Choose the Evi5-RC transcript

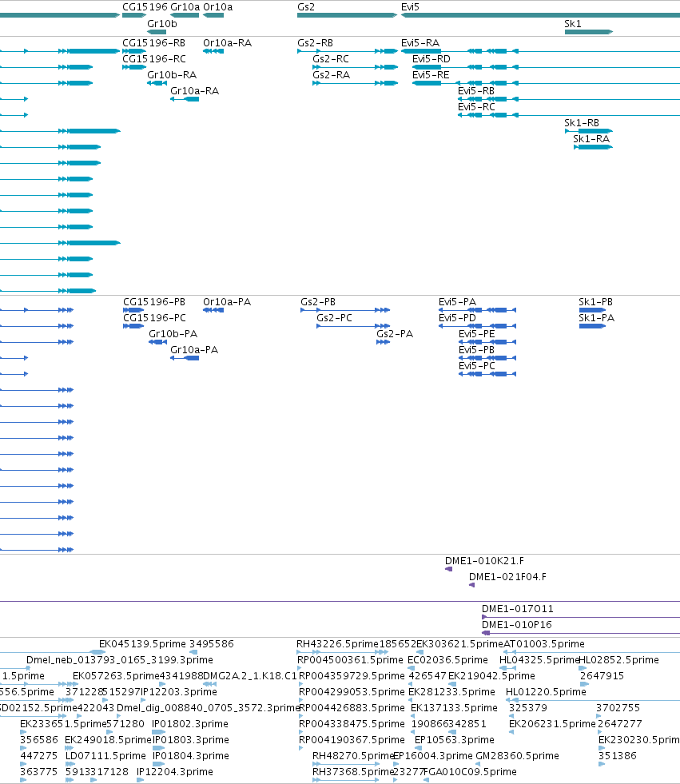[476, 107]
